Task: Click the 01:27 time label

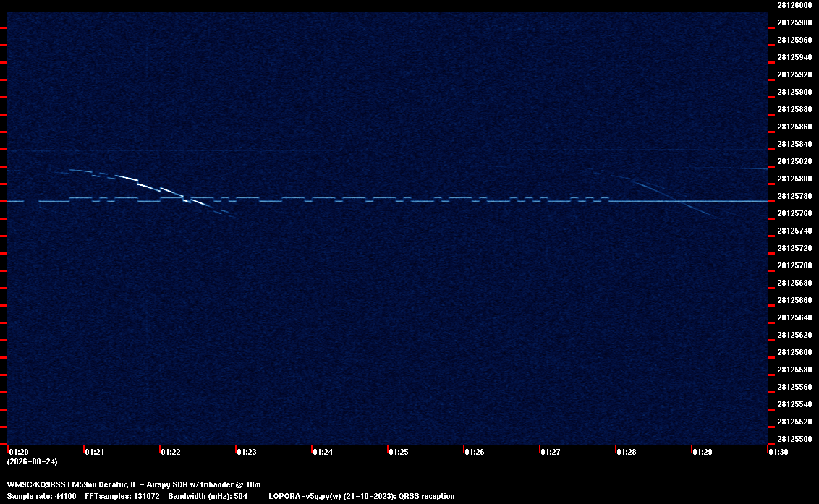Action: click(551, 452)
